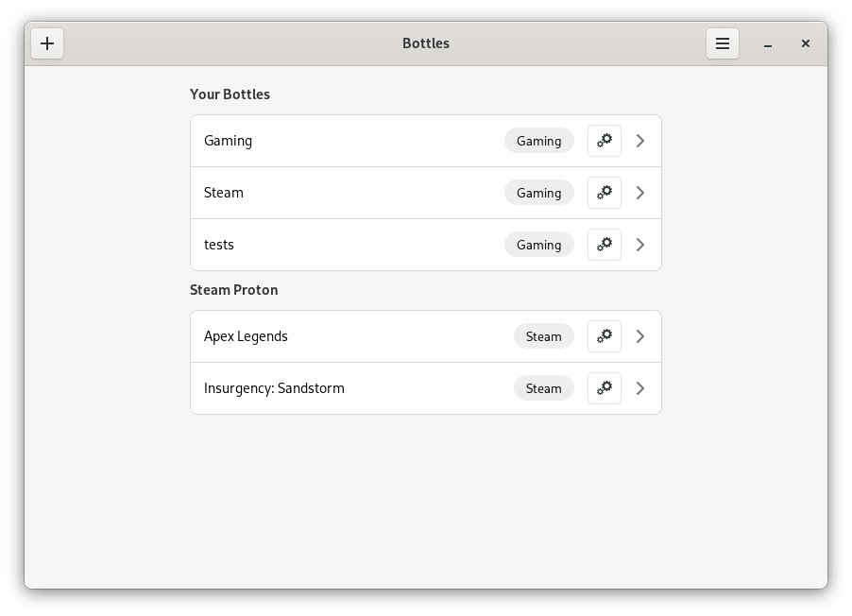The height and width of the screenshot is (616, 852).
Task: Select the Gaming bottle name
Action: (228, 141)
